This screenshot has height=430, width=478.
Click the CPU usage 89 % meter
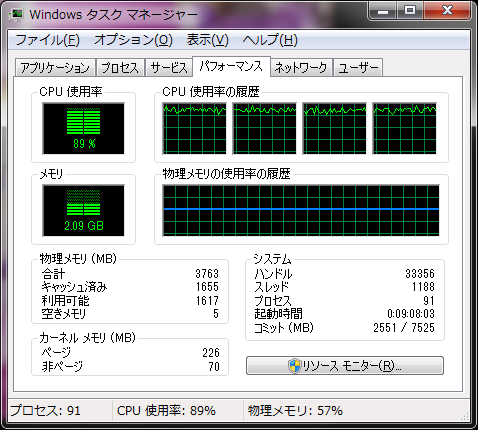[83, 128]
